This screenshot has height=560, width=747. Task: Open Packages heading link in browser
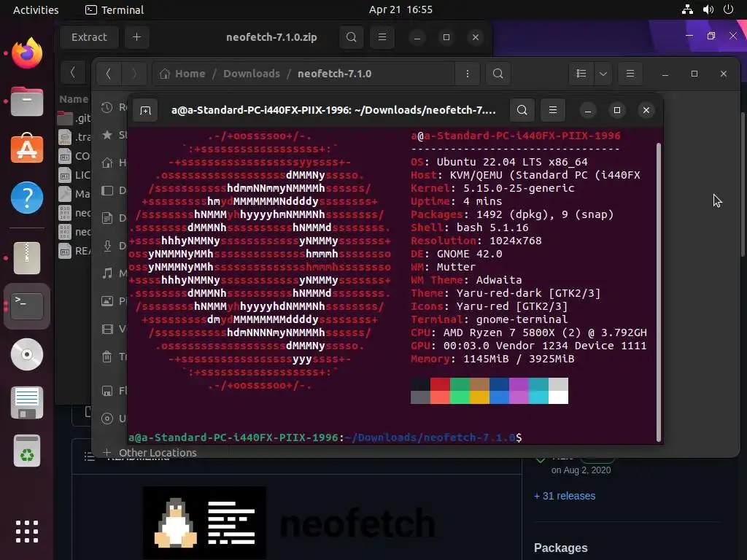pos(561,548)
